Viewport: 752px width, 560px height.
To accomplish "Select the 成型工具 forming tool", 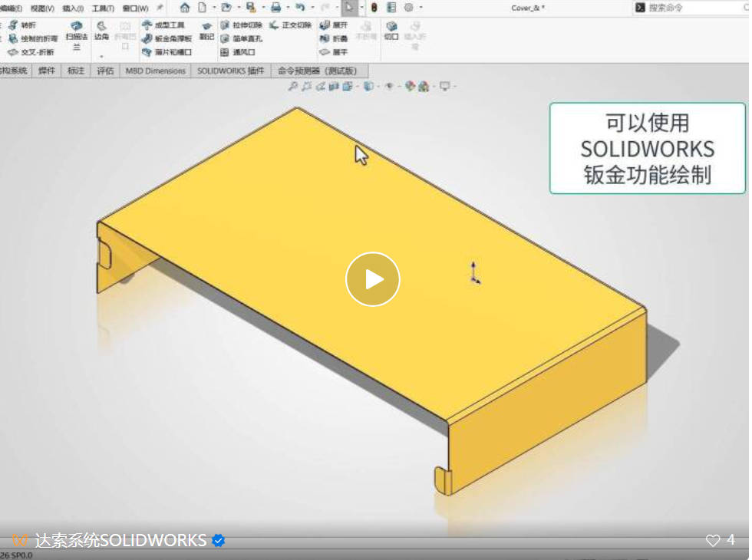I will [163, 25].
